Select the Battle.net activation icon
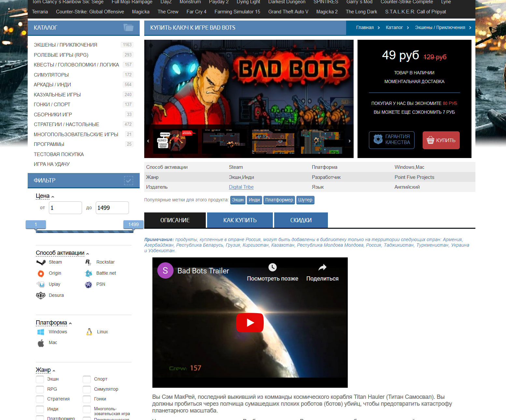The width and height of the screenshot is (506, 420). 89,273
